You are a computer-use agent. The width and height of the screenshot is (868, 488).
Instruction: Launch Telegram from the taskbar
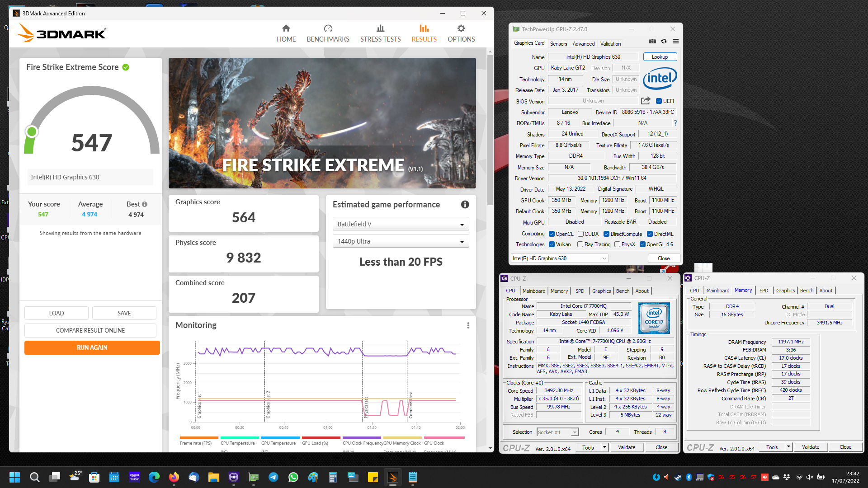[x=274, y=477]
